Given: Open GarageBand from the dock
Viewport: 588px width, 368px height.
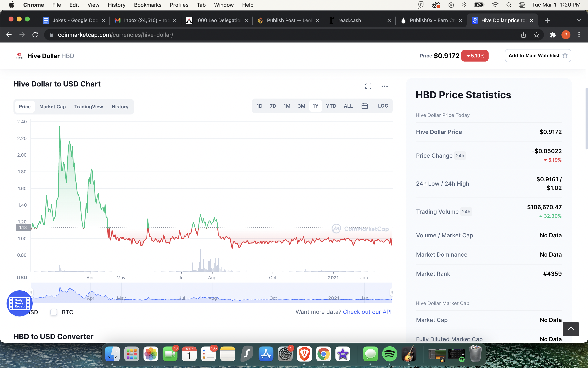Looking at the screenshot, I should [409, 354].
